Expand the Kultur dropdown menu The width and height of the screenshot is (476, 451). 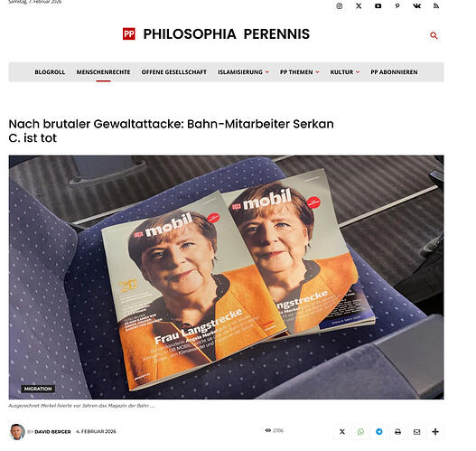click(x=345, y=72)
